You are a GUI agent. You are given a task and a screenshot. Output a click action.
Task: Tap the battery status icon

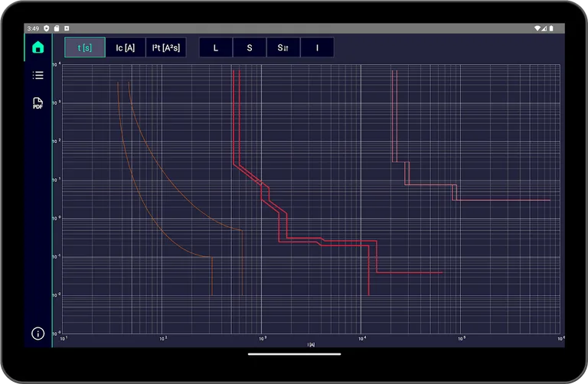[x=551, y=28]
